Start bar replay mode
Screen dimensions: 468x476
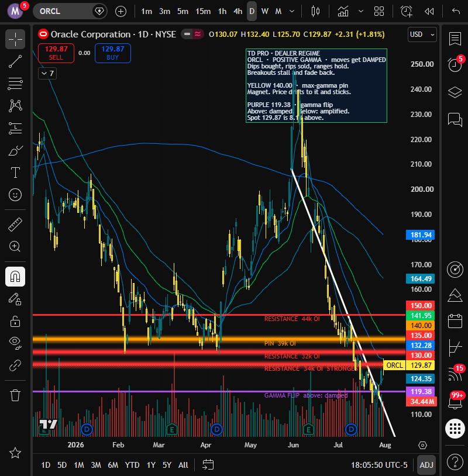(x=429, y=11)
